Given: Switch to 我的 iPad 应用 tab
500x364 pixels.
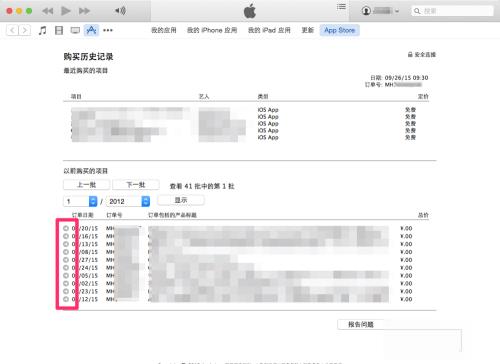Looking at the screenshot, I should click(269, 30).
